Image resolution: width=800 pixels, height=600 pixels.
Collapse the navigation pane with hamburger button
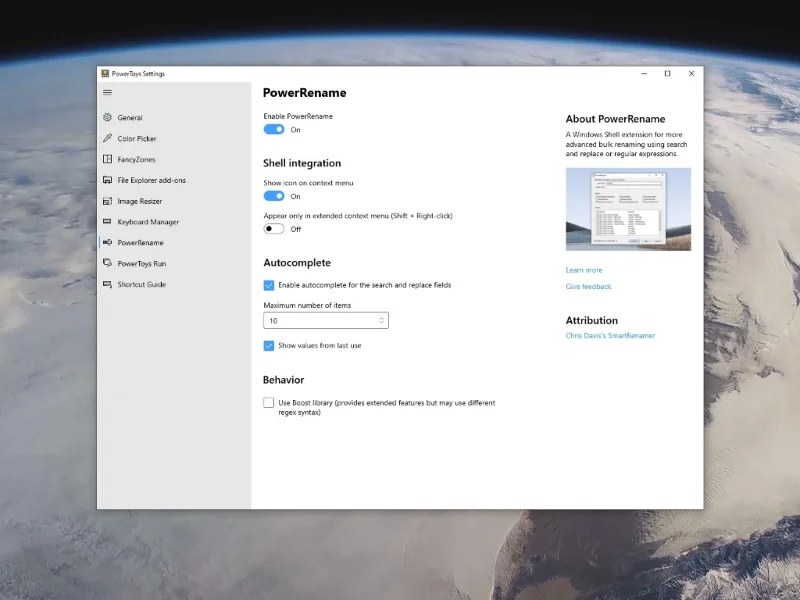click(x=106, y=92)
